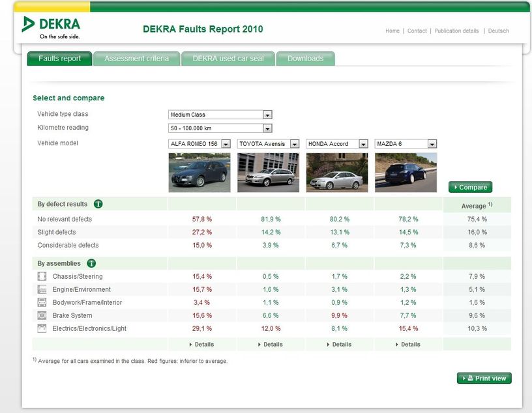This screenshot has width=532, height=413.
Task: Click the '12,0 %' Toyota Electrics value
Action: 271,328
